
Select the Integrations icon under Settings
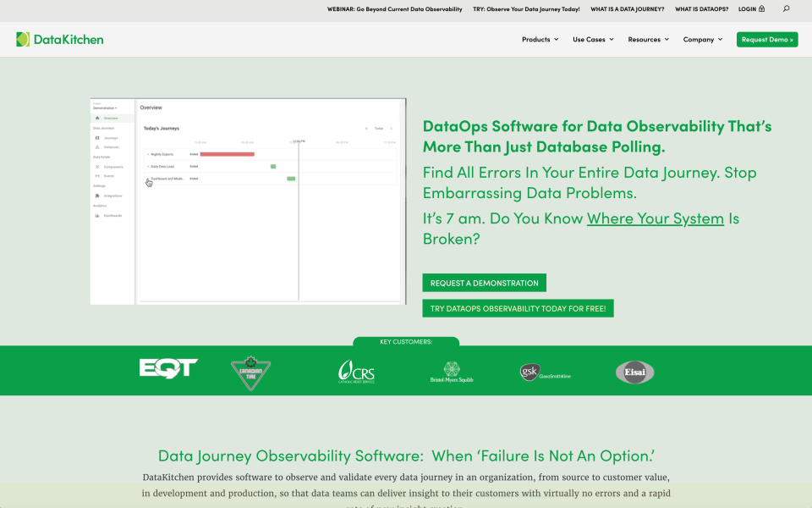coord(96,195)
